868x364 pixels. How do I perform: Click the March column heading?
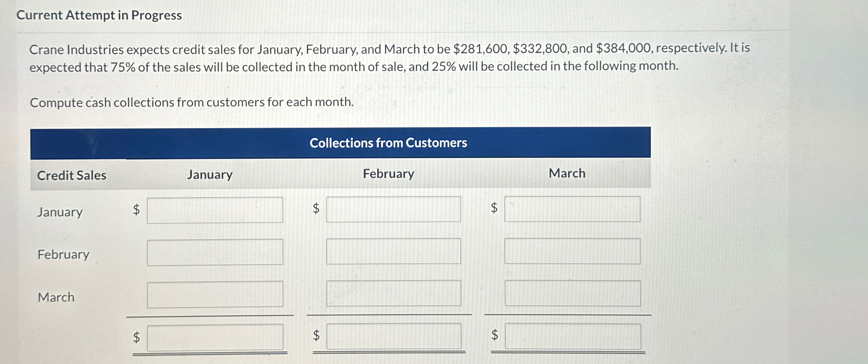[567, 173]
